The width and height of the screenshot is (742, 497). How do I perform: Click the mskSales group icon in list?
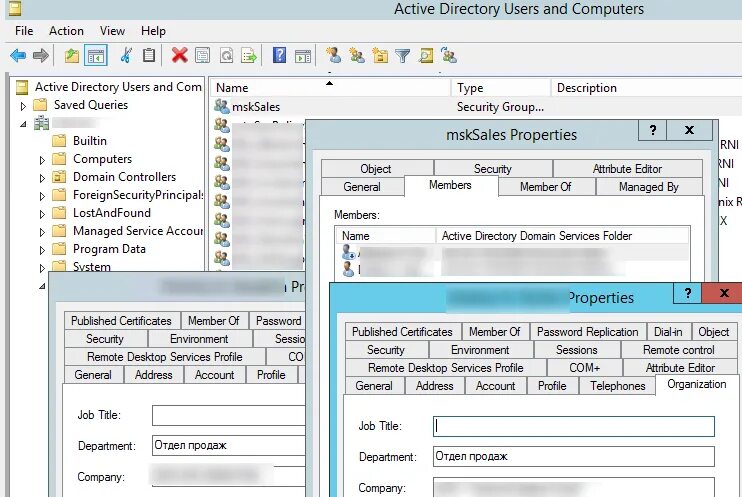tap(221, 106)
